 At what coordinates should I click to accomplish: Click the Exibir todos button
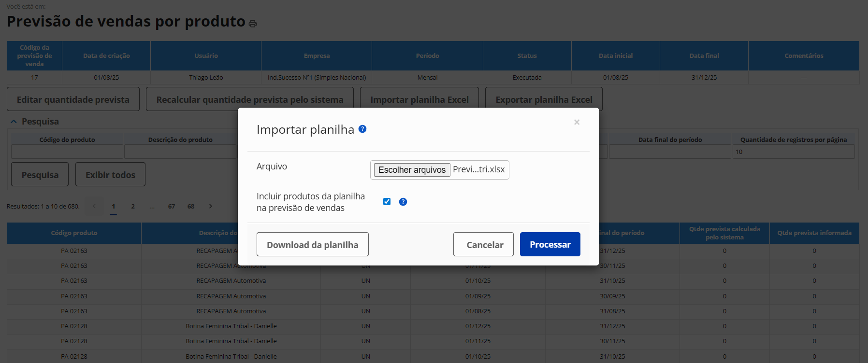(x=110, y=175)
